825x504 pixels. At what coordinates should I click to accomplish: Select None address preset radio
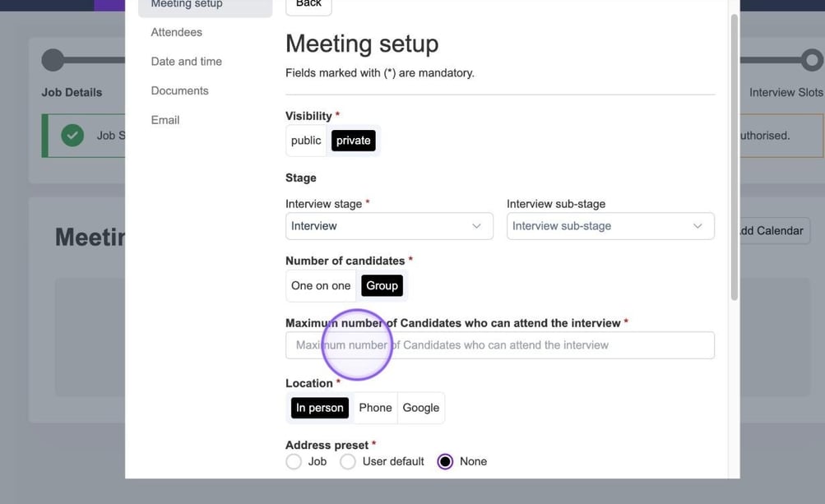445,462
